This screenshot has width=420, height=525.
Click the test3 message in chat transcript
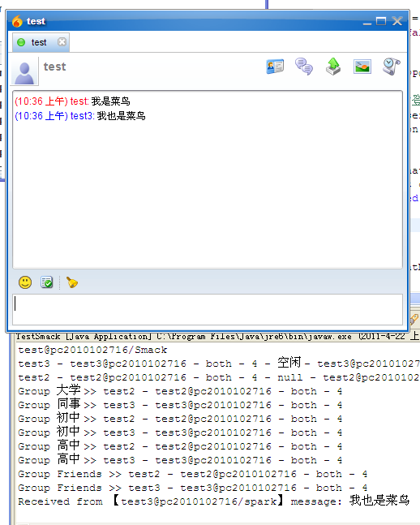(80, 116)
